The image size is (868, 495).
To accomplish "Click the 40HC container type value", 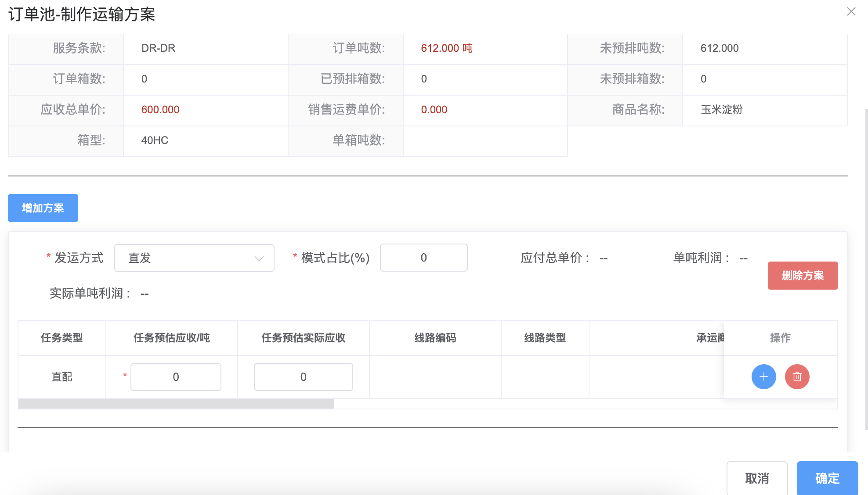I will point(155,140).
